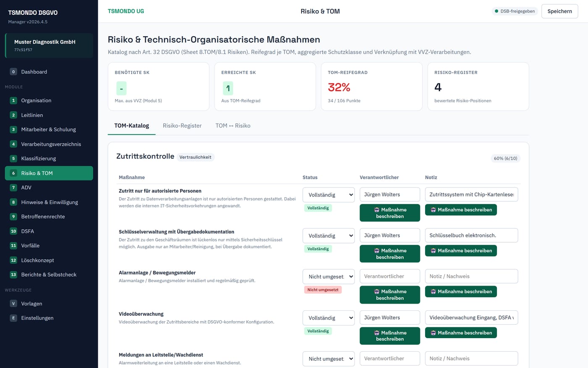
Task: Click the red Nicht umgesetzt status label
Action: pos(323,290)
